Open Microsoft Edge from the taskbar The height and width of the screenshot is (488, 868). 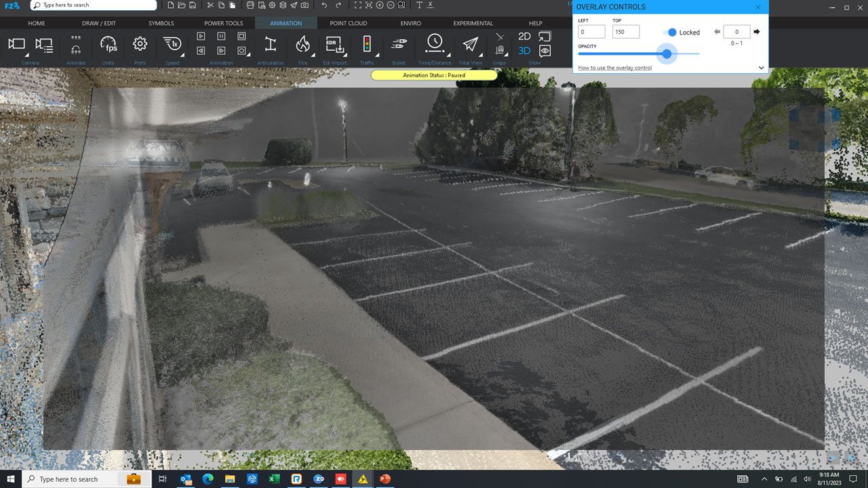(x=208, y=479)
